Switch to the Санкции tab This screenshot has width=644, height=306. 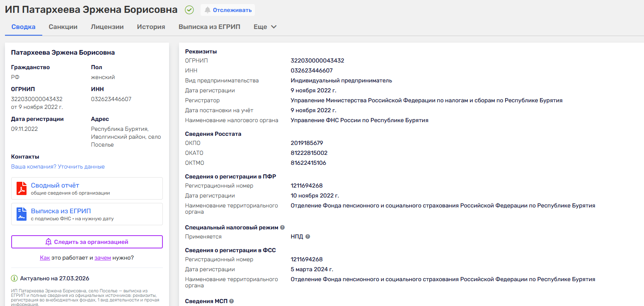click(x=63, y=26)
